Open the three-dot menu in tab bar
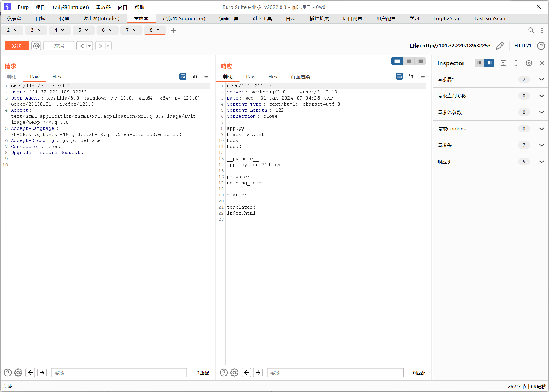 click(x=542, y=30)
